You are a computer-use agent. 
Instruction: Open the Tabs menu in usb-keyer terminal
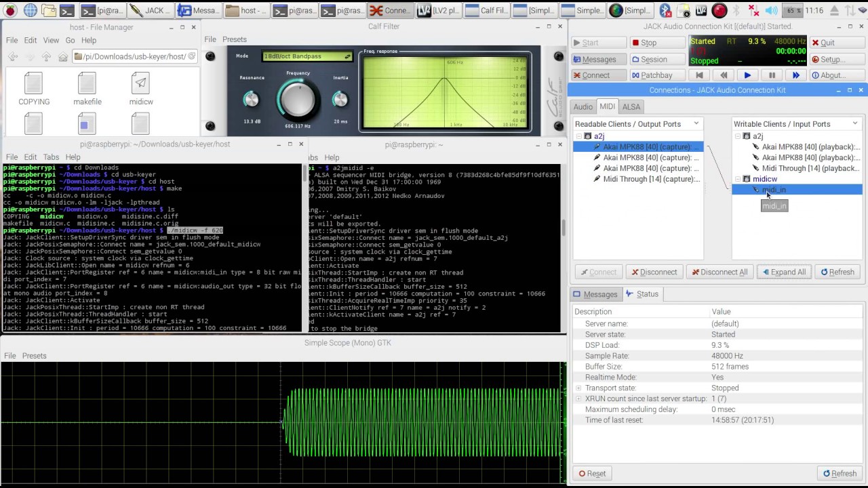click(x=51, y=157)
